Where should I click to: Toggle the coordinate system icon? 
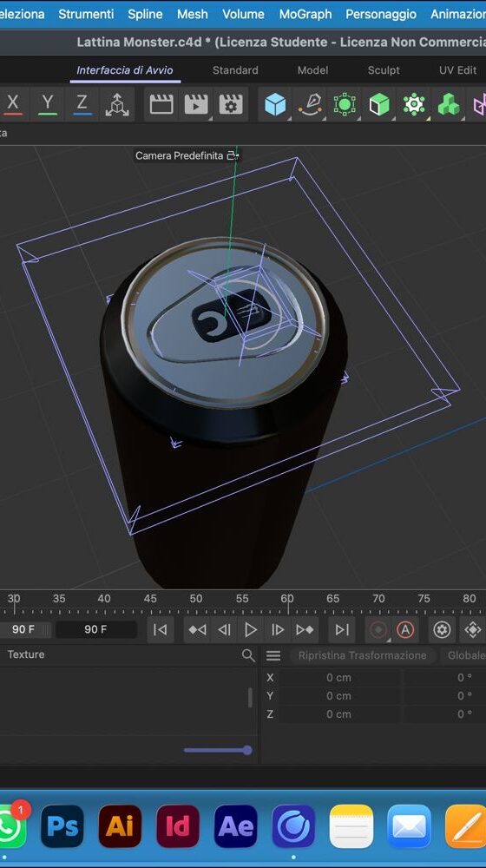click(x=117, y=104)
